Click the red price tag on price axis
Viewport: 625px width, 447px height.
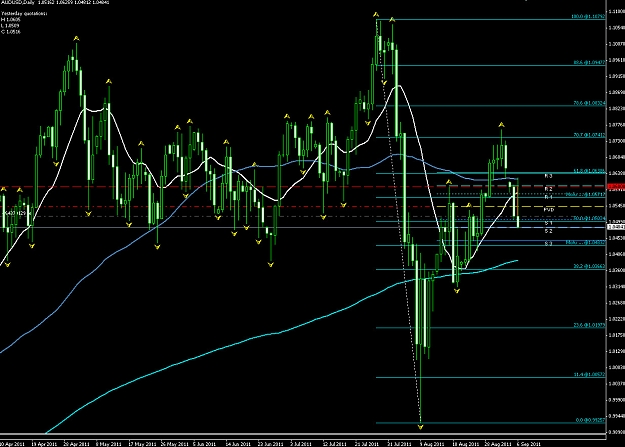click(x=615, y=186)
